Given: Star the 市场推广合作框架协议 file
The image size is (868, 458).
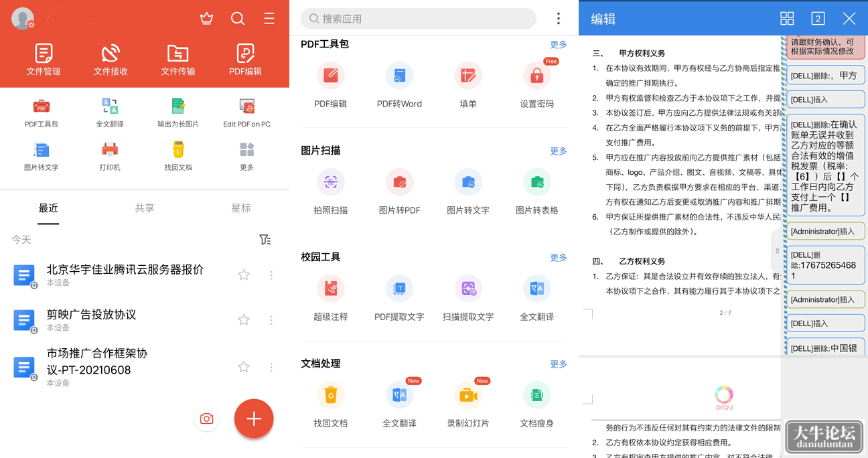Looking at the screenshot, I should click(244, 367).
